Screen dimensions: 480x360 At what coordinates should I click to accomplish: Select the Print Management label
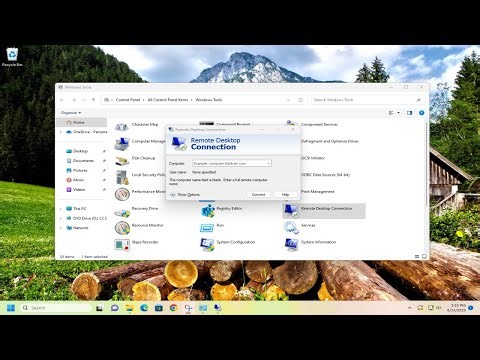[x=317, y=192]
